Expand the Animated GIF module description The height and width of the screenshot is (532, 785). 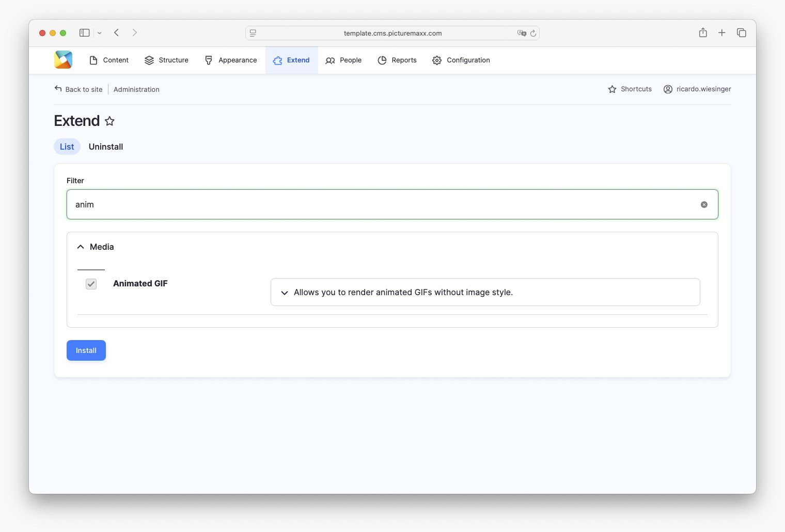pos(285,293)
